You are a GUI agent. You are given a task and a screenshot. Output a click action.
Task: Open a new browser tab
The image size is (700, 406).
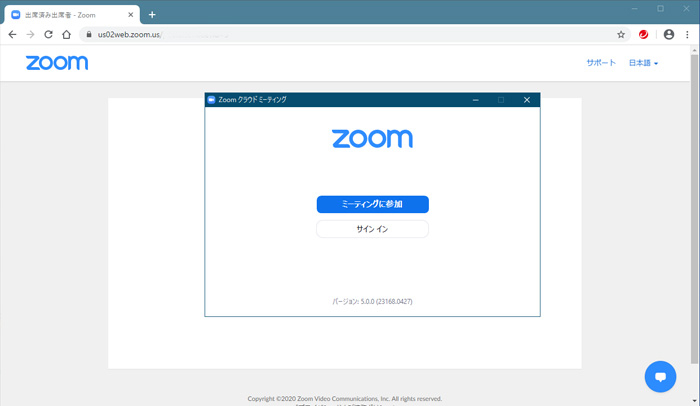(152, 15)
